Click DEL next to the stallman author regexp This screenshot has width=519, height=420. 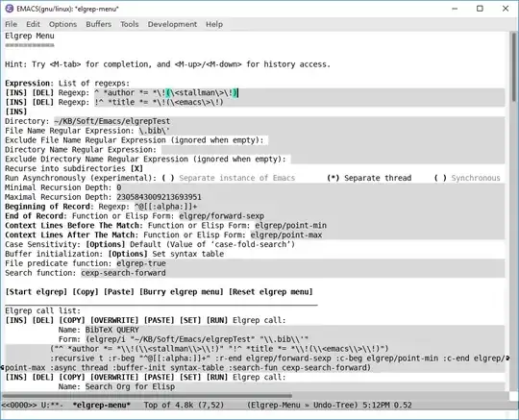[x=42, y=92]
